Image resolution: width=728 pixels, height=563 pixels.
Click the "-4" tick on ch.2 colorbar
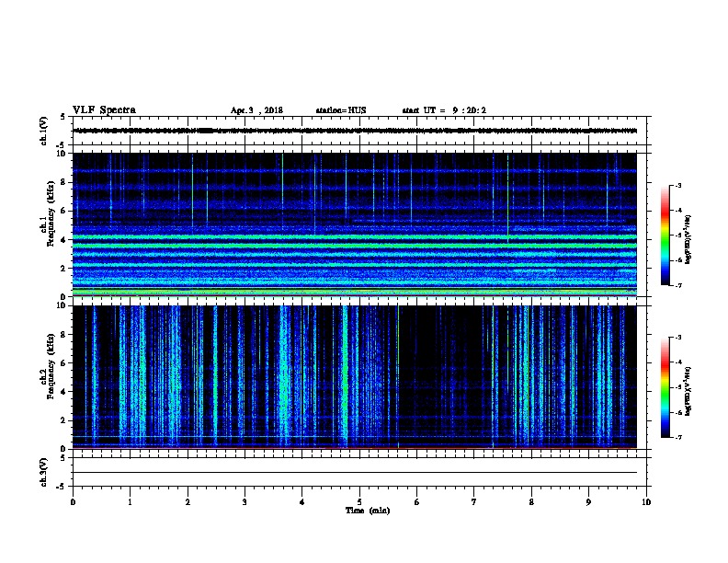677,362
